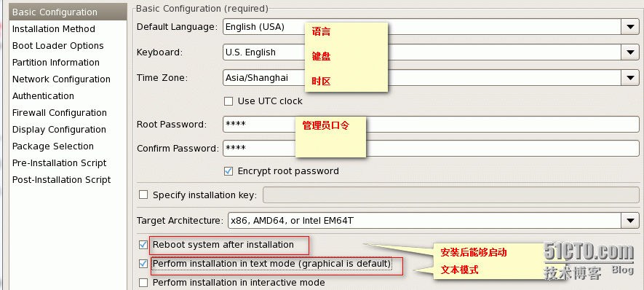Open the Default Language dropdown arrow
The width and height of the screenshot is (644, 290).
tap(630, 27)
